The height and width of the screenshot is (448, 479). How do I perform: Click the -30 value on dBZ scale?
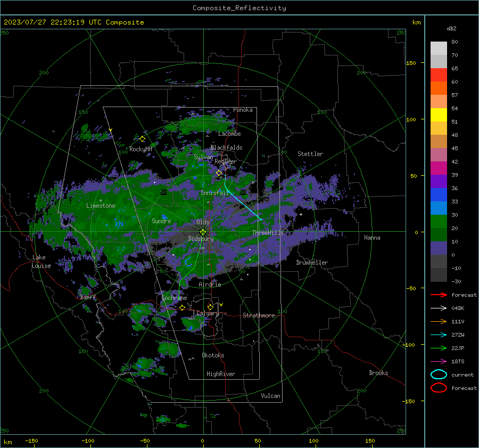tap(456, 281)
